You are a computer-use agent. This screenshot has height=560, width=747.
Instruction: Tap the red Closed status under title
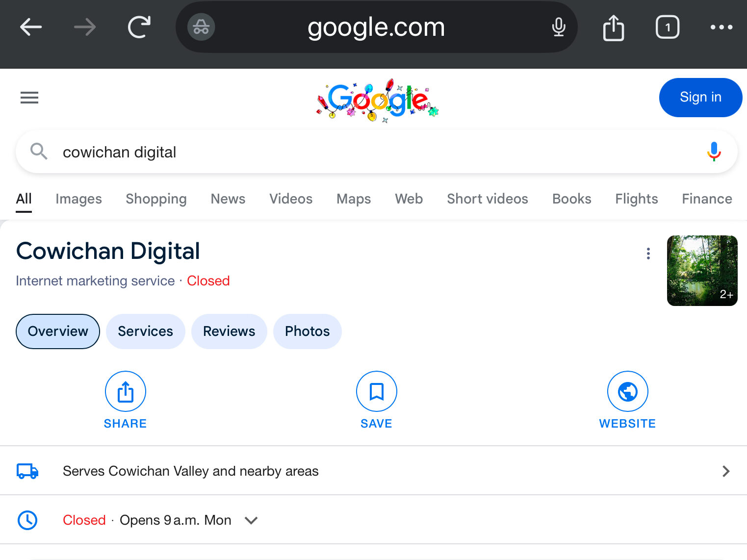[208, 281]
